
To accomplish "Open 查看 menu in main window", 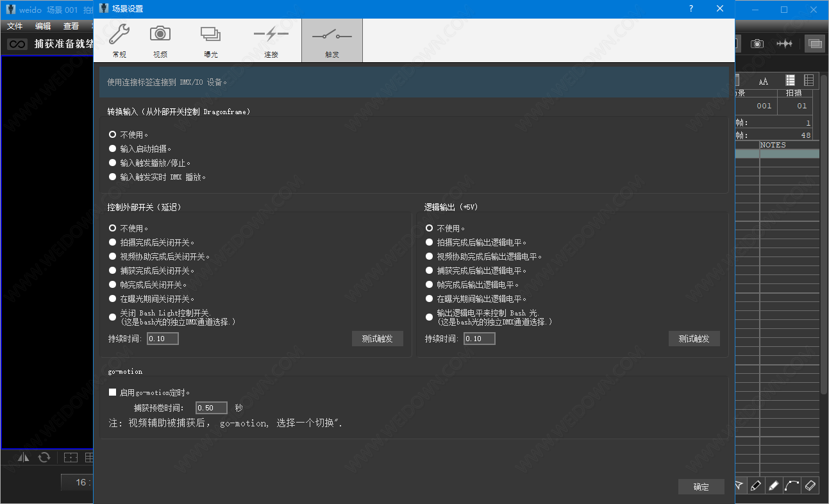I will coord(71,26).
